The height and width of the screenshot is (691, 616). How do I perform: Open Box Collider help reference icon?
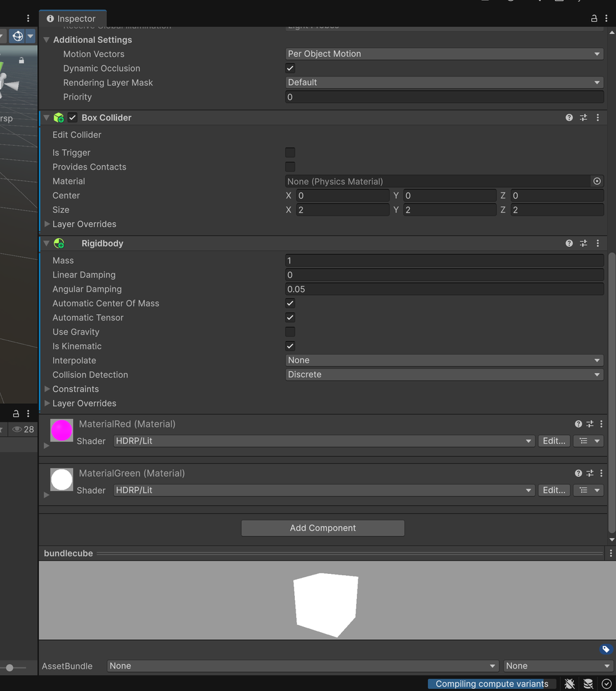569,118
